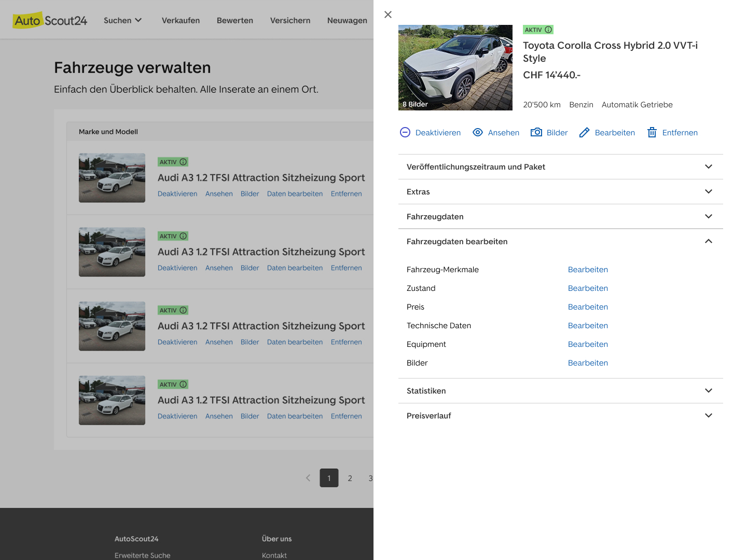747x560 pixels.
Task: Click Bearbeiten for Zustand
Action: 588,288
